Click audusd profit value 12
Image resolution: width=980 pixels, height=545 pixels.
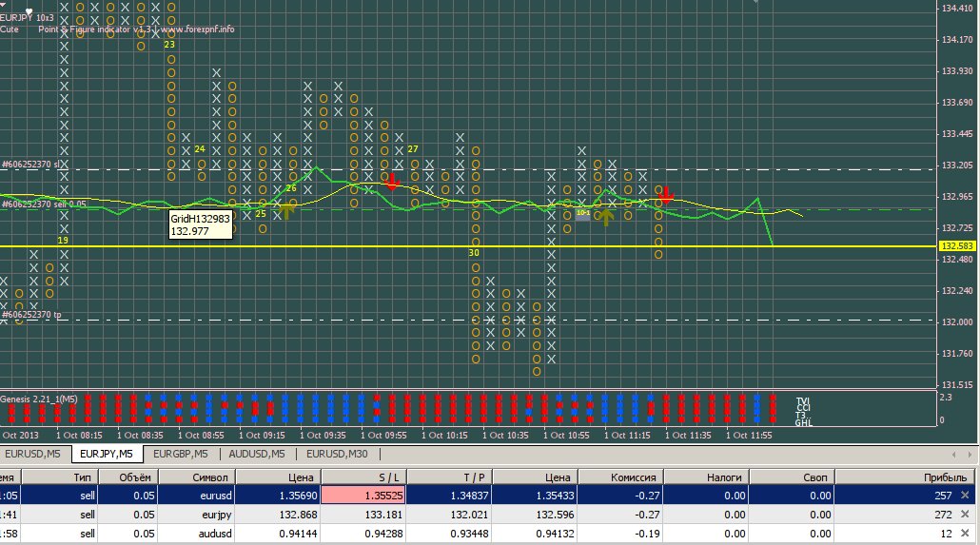(x=947, y=534)
